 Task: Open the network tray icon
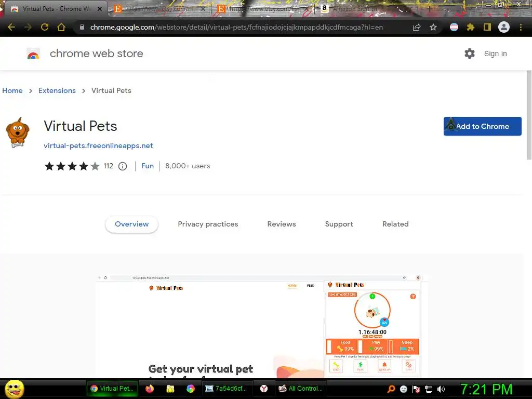[x=429, y=389]
